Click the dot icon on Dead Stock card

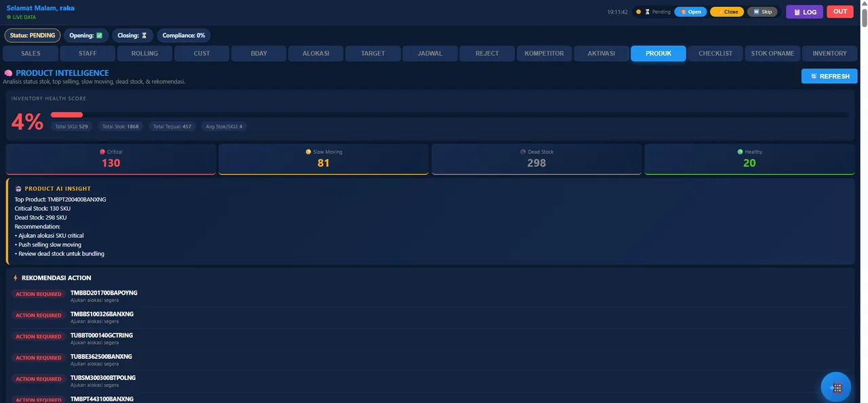[x=523, y=152]
